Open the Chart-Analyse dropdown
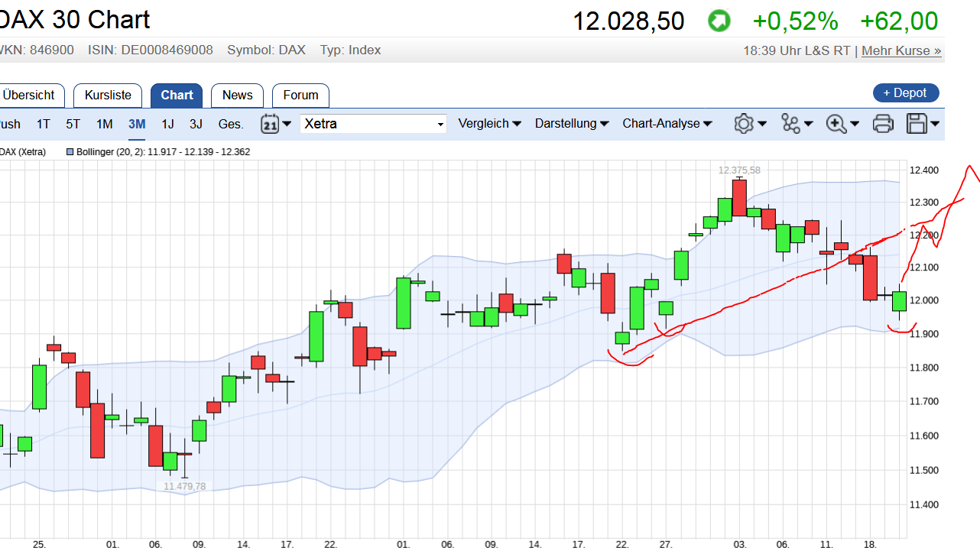Screen dimensions: 980x551 pyautogui.click(x=667, y=124)
